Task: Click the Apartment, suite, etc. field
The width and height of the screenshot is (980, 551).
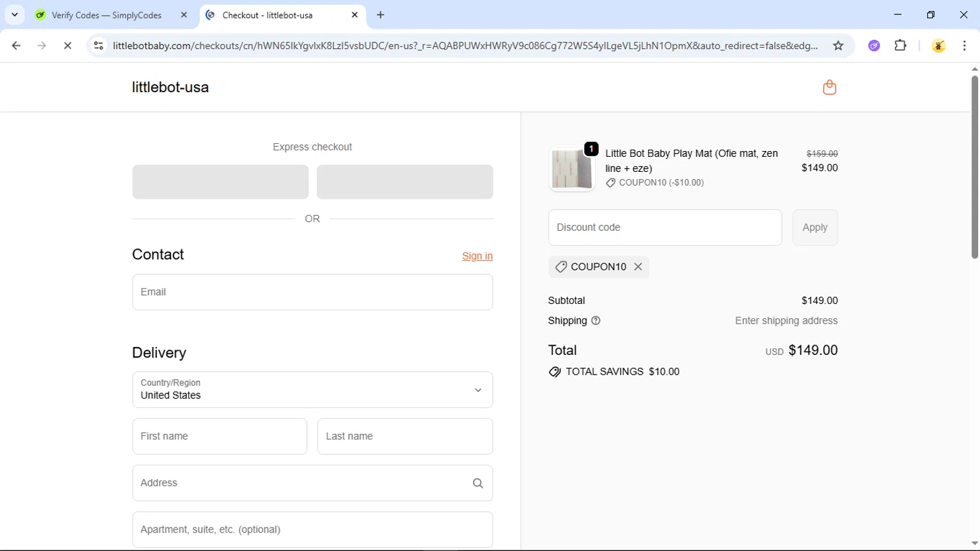Action: tap(312, 529)
